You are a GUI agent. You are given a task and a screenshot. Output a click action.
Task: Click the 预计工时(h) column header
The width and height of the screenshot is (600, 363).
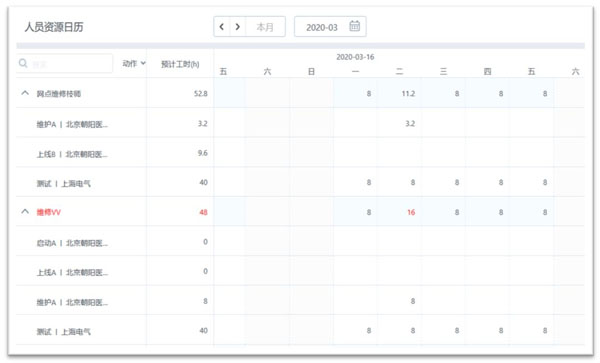[180, 64]
